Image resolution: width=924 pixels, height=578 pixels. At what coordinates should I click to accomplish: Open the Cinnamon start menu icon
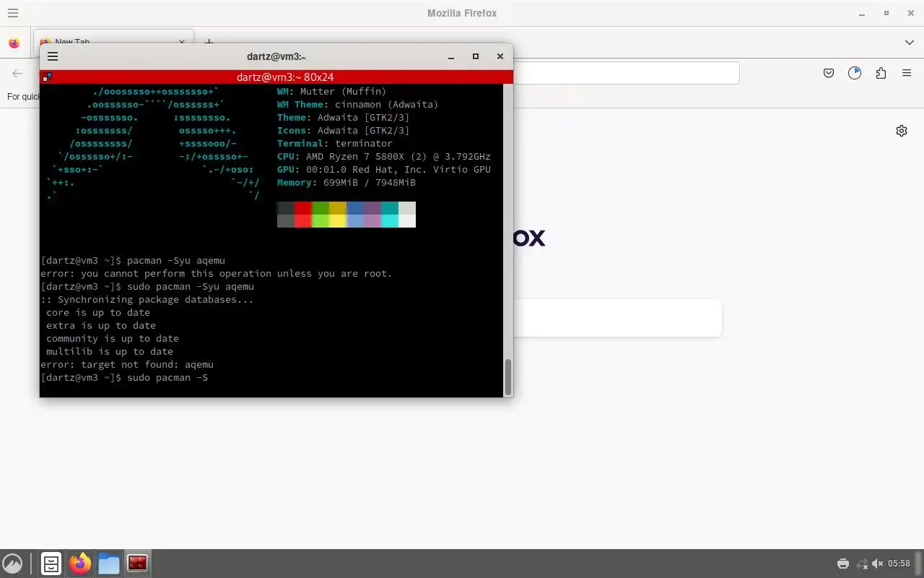pyautogui.click(x=12, y=564)
